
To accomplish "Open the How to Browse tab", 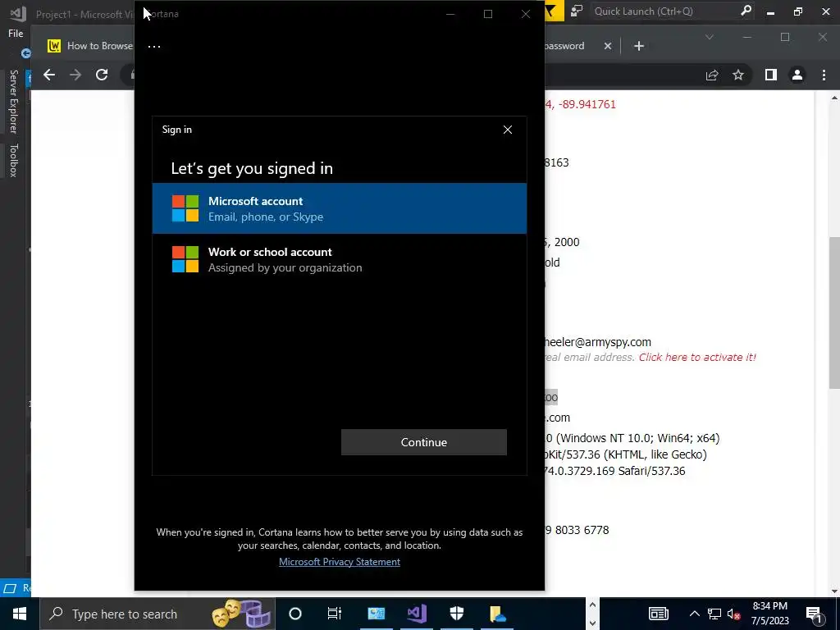I will (x=90, y=46).
